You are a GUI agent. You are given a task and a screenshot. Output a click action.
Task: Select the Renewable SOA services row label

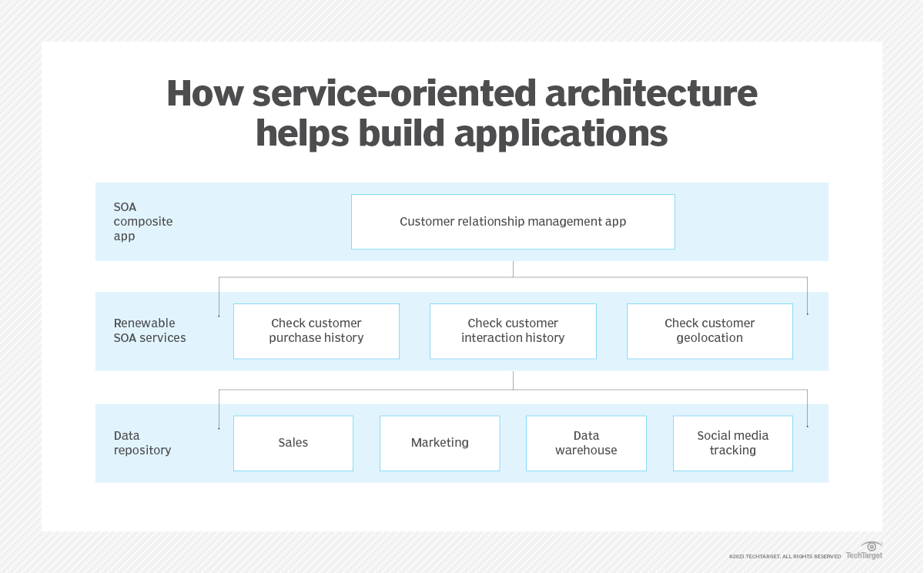[150, 330]
